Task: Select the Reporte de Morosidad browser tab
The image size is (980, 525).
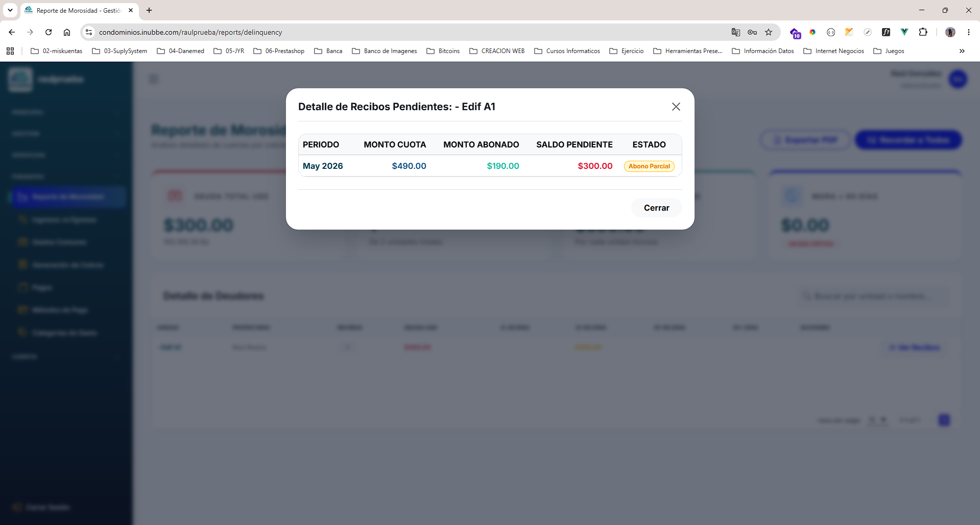Action: [79, 10]
